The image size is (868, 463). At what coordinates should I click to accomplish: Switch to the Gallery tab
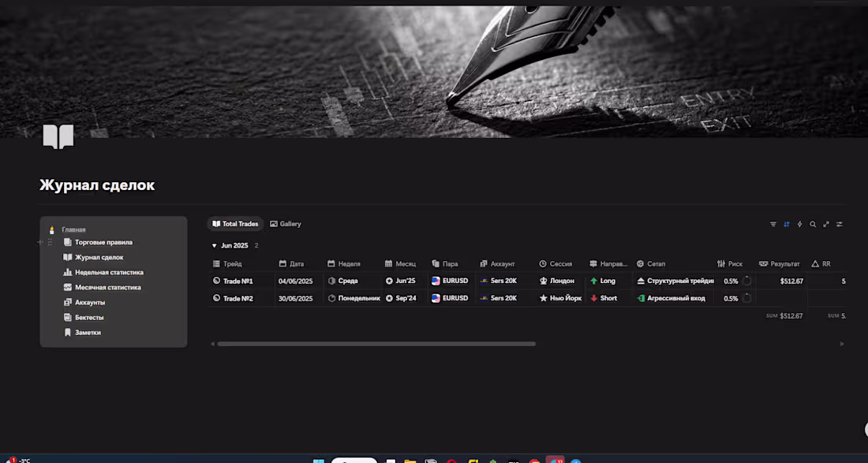coord(285,223)
